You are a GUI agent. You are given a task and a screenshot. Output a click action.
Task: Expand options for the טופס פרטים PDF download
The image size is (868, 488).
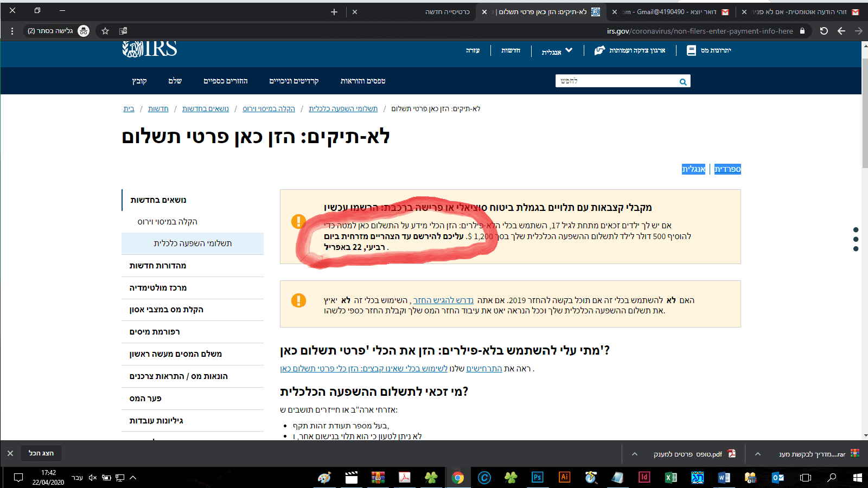coord(634,454)
